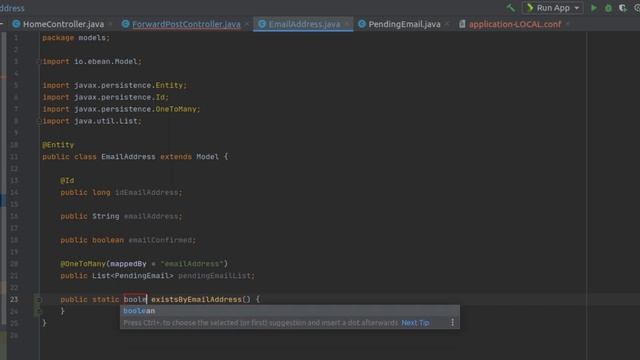Click the imports end fold marker at line 8
Screen dimensions: 640x360
coord(38,121)
